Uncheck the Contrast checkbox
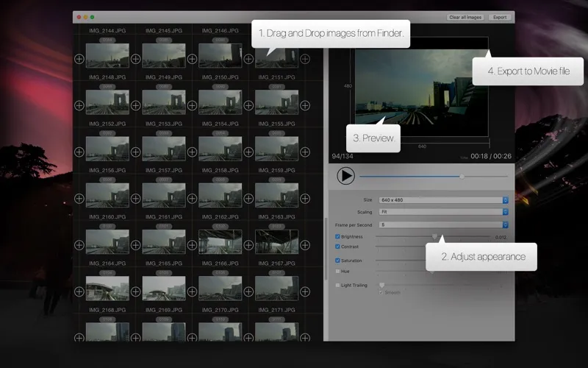This screenshot has width=588, height=368. coord(337,247)
